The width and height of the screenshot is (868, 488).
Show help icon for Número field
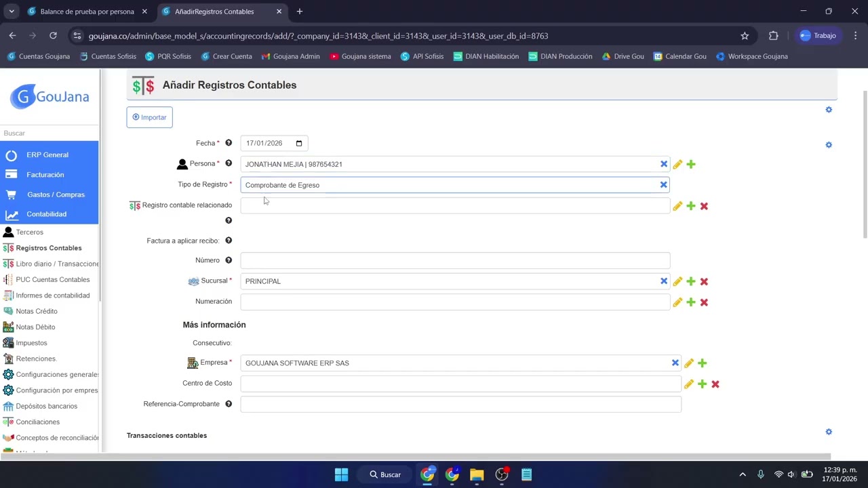[229, 260]
